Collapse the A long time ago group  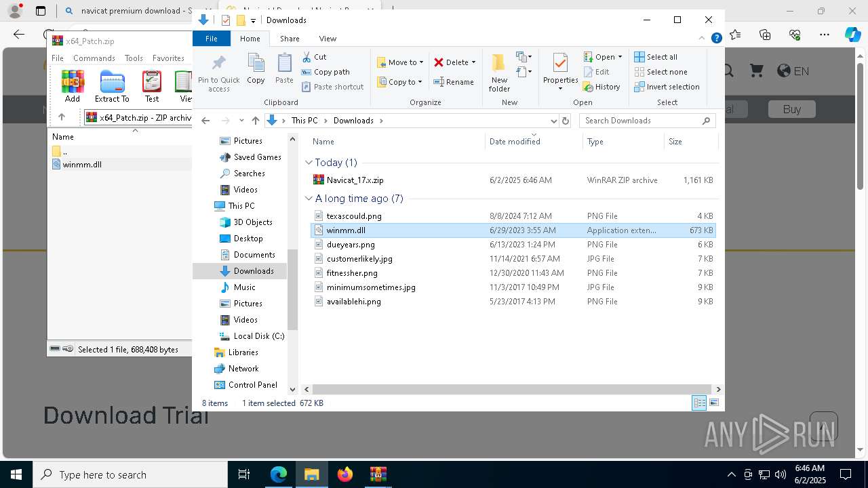point(309,199)
